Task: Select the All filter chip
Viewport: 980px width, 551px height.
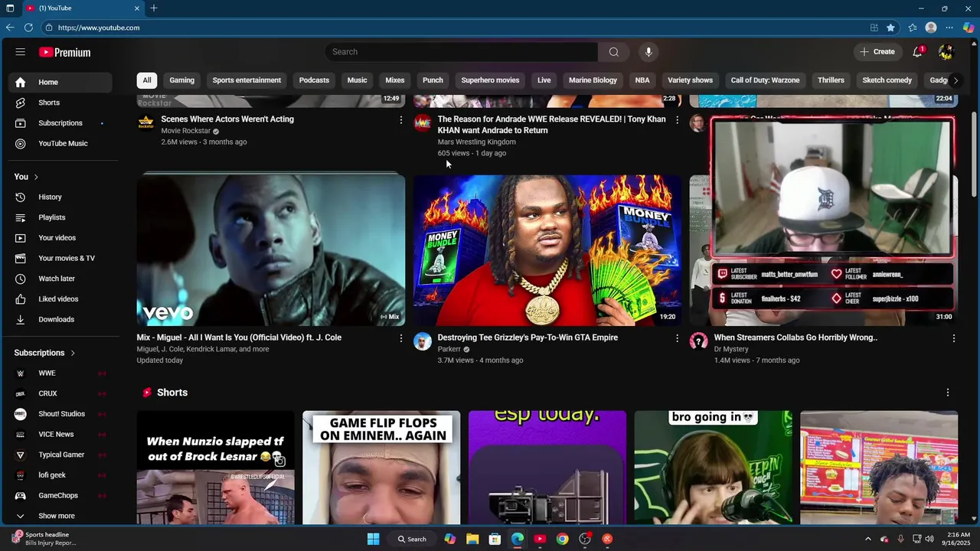Action: click(x=147, y=80)
